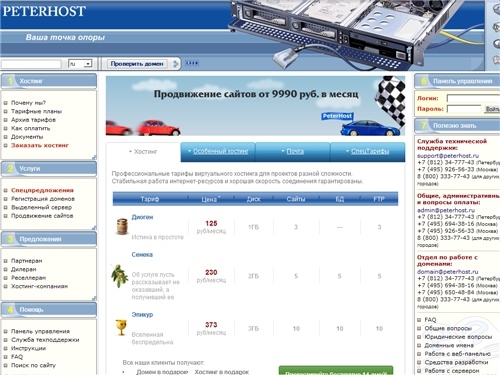
Task: Click the 125 руб/месяц price
Action: click(211, 227)
